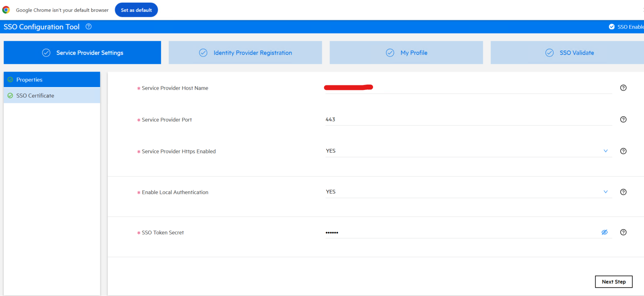Open Enable Local Authentication dropdown
Image resolution: width=644 pixels, height=296 pixels.
[468, 192]
